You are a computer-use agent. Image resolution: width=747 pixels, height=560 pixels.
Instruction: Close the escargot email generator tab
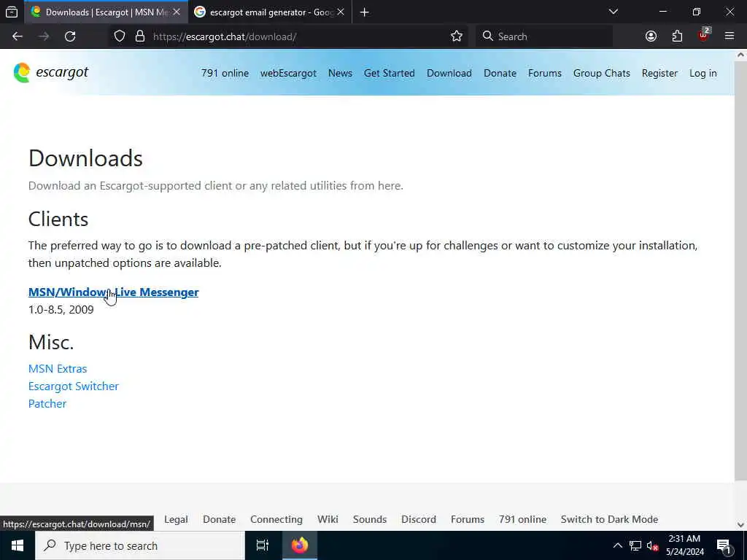(x=341, y=12)
